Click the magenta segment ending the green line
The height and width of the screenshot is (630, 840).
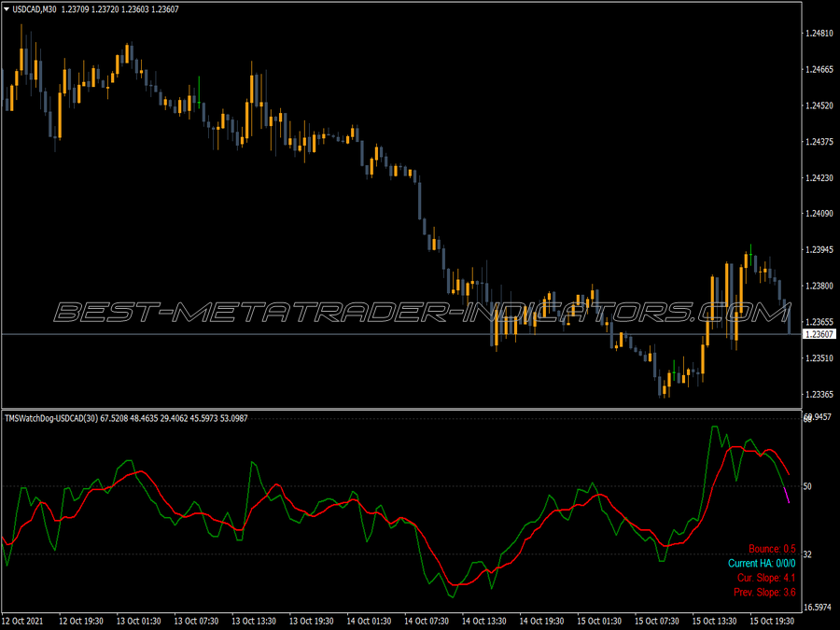[787, 495]
